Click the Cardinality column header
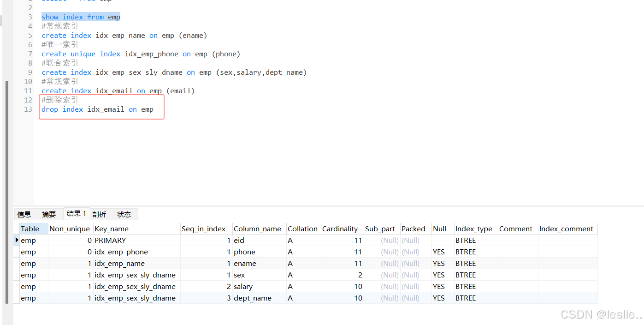The image size is (644, 325). [x=342, y=229]
